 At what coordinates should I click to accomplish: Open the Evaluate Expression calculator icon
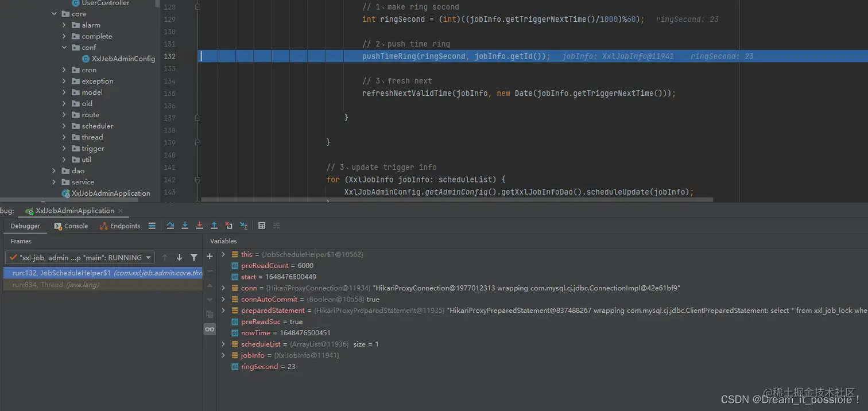[262, 226]
